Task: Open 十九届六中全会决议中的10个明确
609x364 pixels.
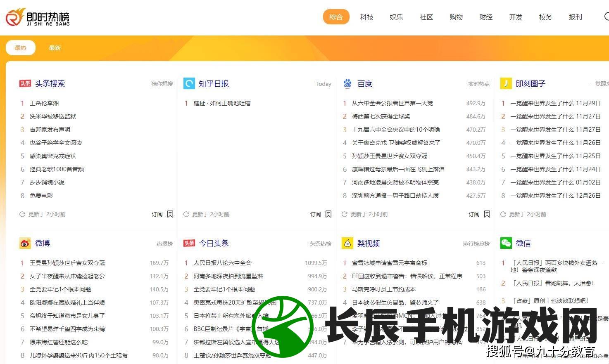Action: click(395, 130)
